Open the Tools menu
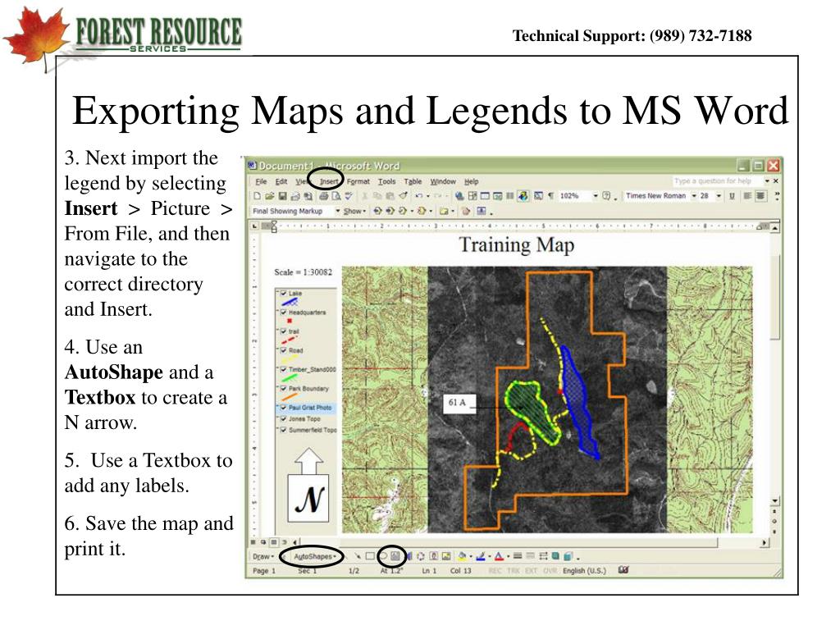840x630 pixels. click(387, 181)
